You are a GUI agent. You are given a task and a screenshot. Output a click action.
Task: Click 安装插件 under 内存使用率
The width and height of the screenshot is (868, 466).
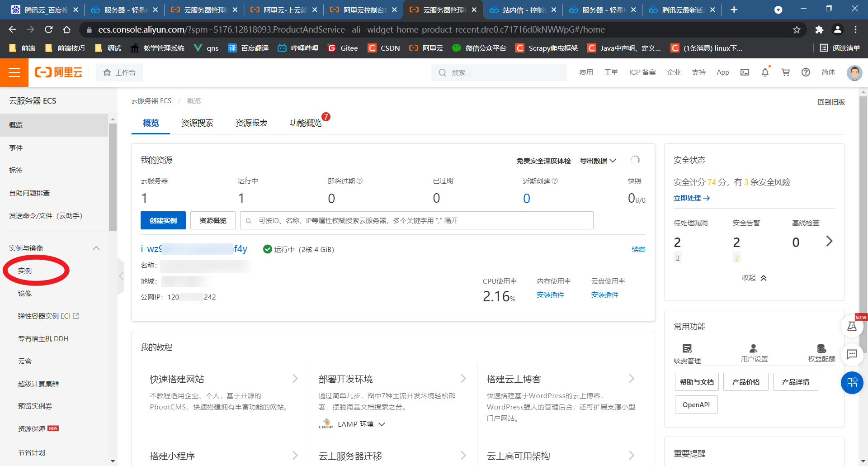tap(550, 295)
